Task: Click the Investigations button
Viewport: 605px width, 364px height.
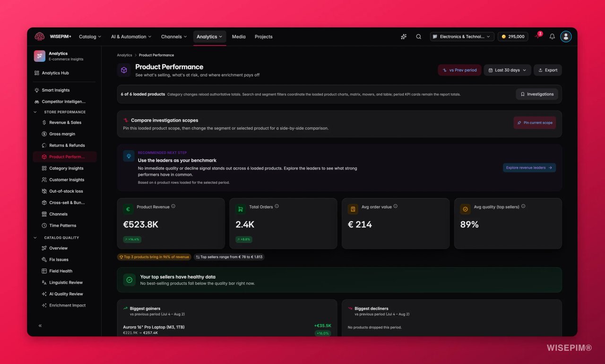Action: click(x=537, y=94)
